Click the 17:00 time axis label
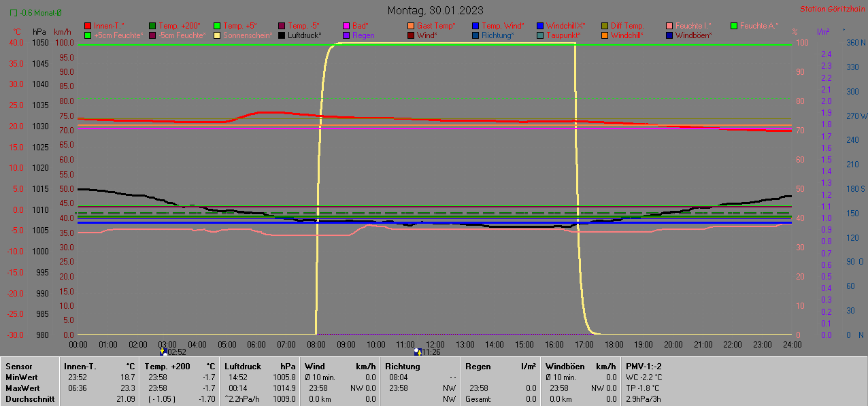Screen dimensions: 868x406 (x=584, y=345)
